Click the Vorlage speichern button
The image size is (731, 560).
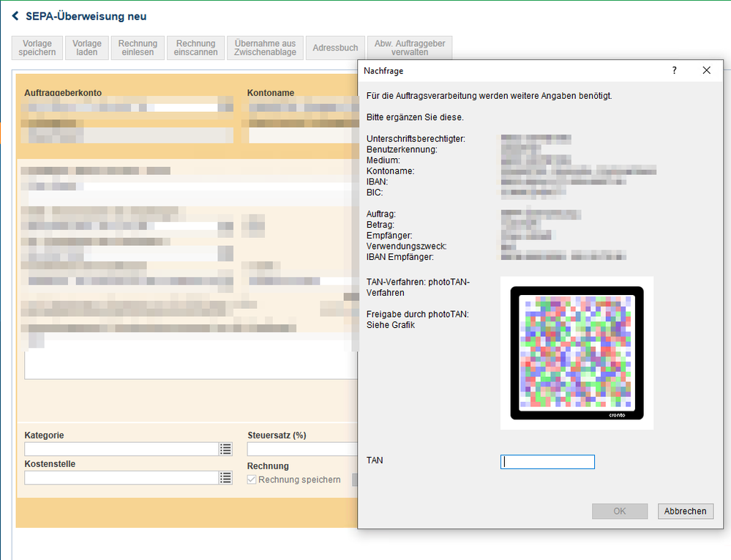click(x=37, y=48)
